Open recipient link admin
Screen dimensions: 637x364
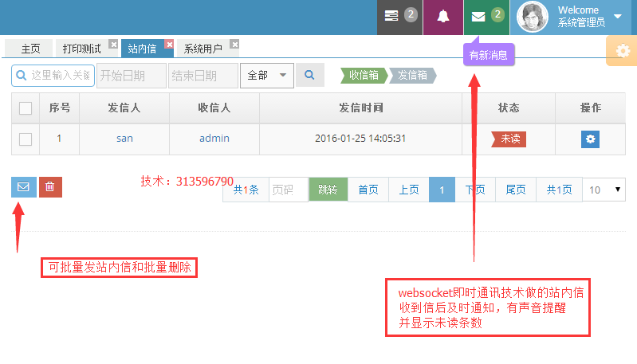click(214, 139)
